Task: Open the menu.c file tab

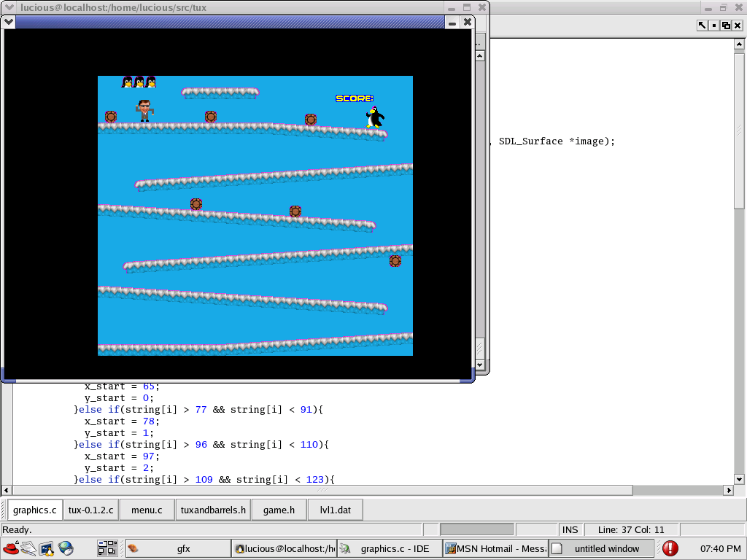Action: pyautogui.click(x=147, y=510)
